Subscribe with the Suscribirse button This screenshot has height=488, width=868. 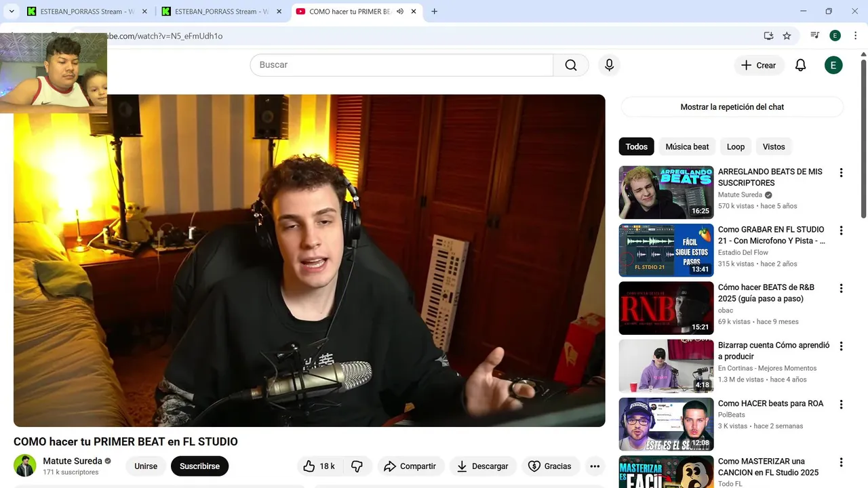coord(199,466)
